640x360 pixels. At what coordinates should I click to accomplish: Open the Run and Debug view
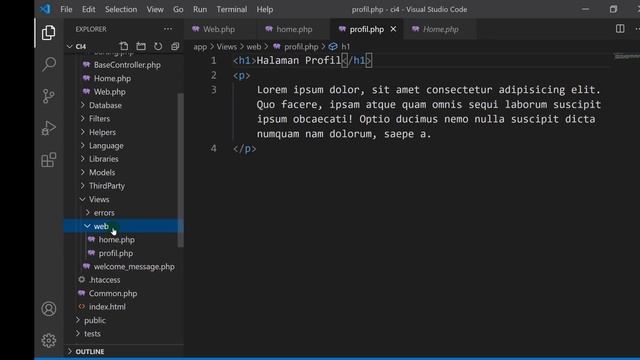pyautogui.click(x=49, y=128)
